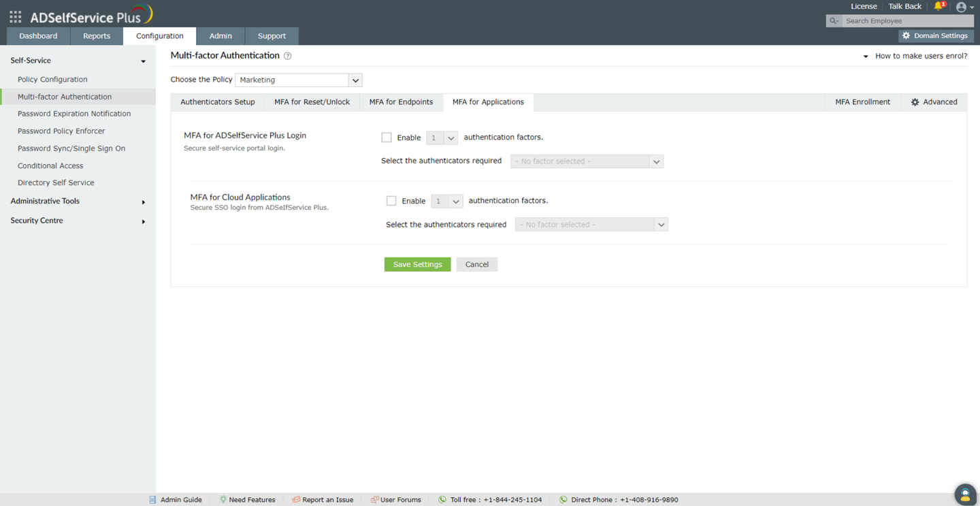Open the Admin Guide link
This screenshot has width=980, height=506.
click(x=181, y=500)
